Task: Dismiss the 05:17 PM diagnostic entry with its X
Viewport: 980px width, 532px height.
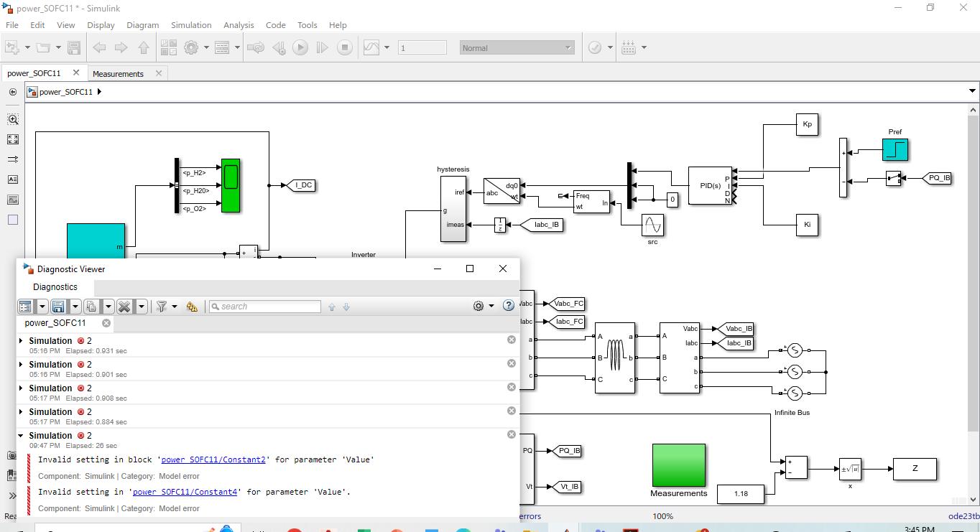Action: pyautogui.click(x=511, y=386)
